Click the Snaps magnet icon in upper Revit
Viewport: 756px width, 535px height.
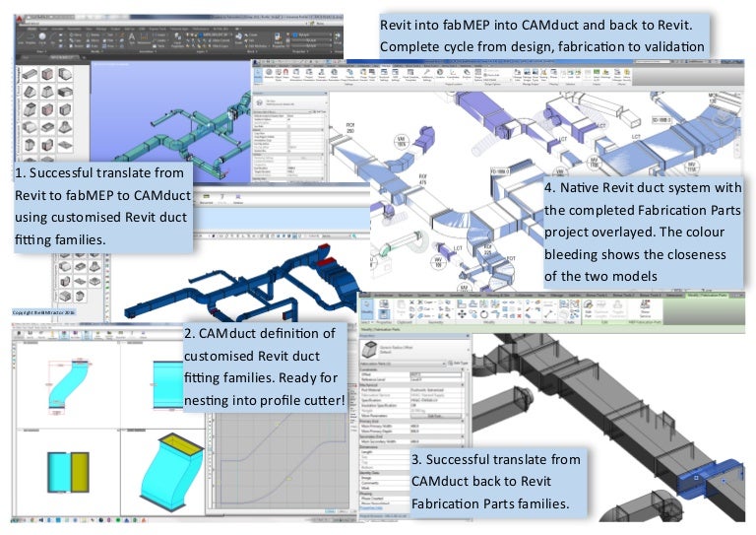[285, 73]
